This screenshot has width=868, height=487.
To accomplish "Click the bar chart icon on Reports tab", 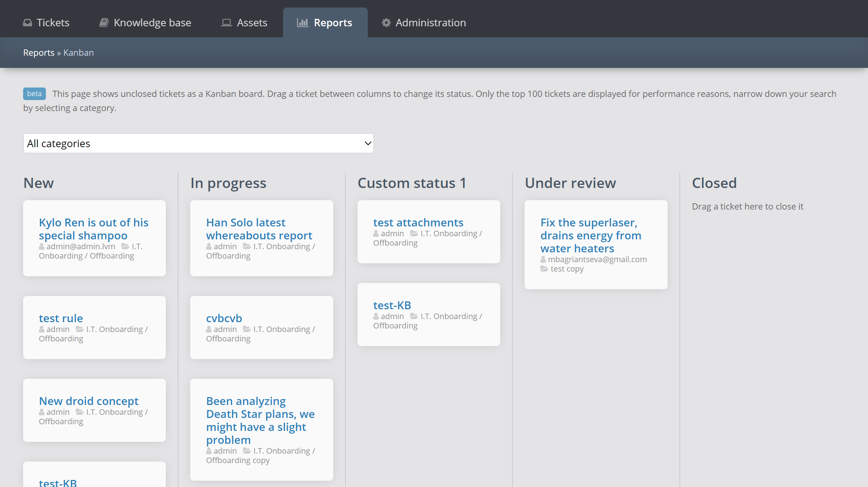I will (x=302, y=23).
